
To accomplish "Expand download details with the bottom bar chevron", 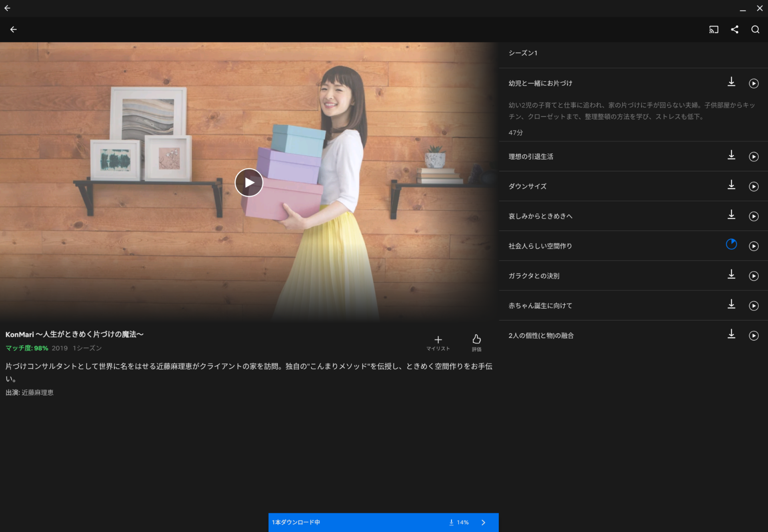I will tap(483, 522).
